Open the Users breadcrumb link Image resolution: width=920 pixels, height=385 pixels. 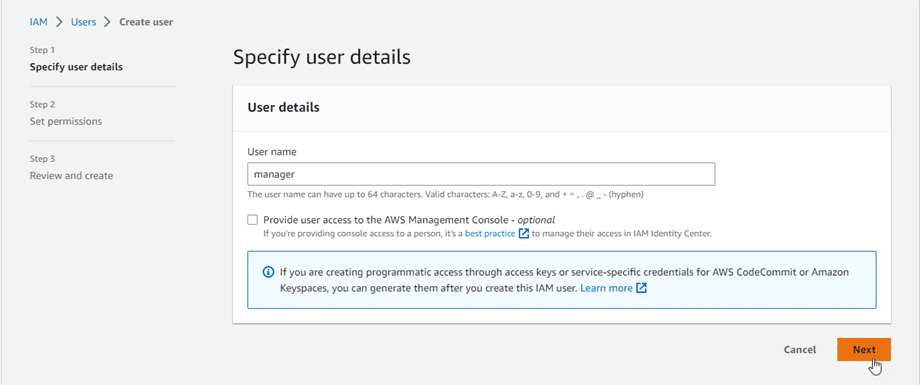point(83,22)
